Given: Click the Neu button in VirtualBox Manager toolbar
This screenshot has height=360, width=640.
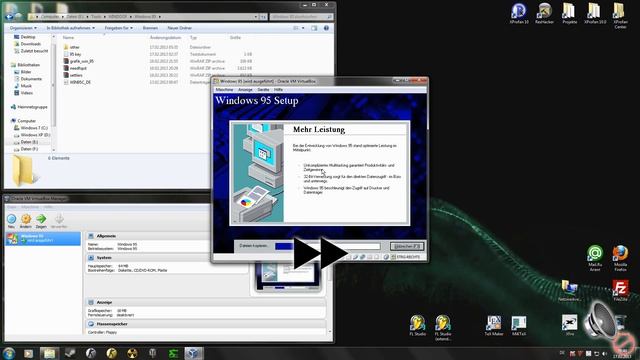Looking at the screenshot, I should [x=11, y=221].
